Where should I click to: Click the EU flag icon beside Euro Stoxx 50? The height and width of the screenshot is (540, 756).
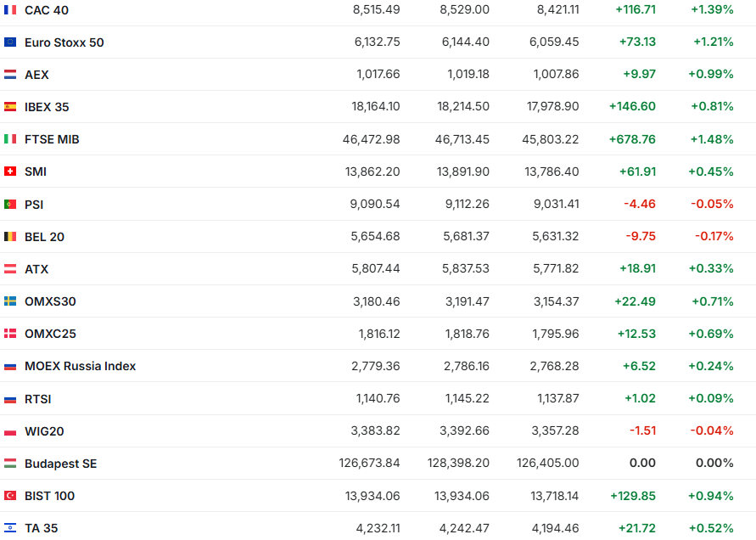point(10,42)
